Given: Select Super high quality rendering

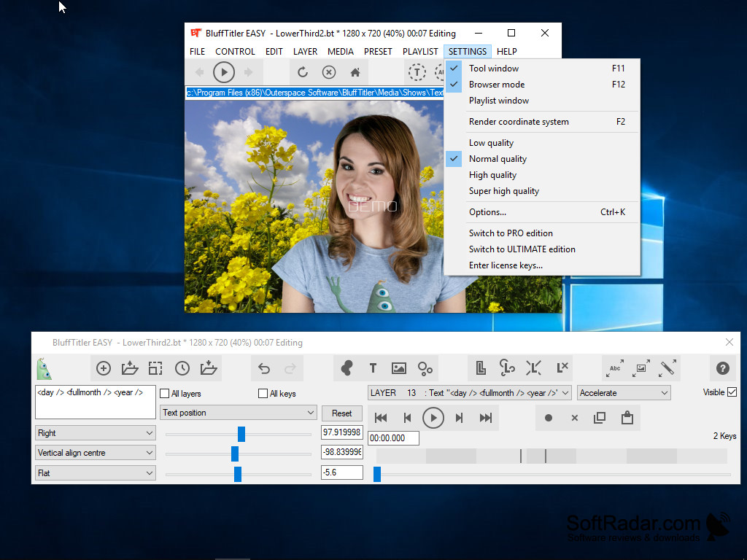Looking at the screenshot, I should (542, 192).
